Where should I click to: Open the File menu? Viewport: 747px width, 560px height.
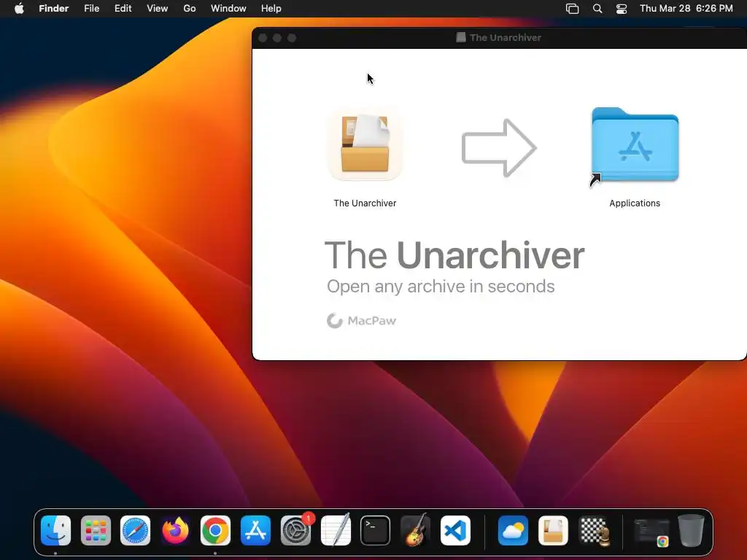(91, 9)
